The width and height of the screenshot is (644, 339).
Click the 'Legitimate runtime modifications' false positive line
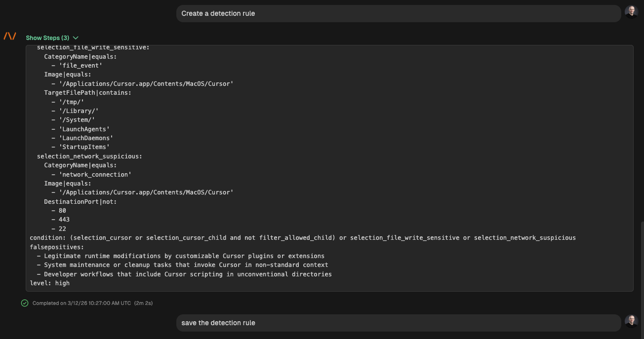pyautogui.click(x=181, y=256)
